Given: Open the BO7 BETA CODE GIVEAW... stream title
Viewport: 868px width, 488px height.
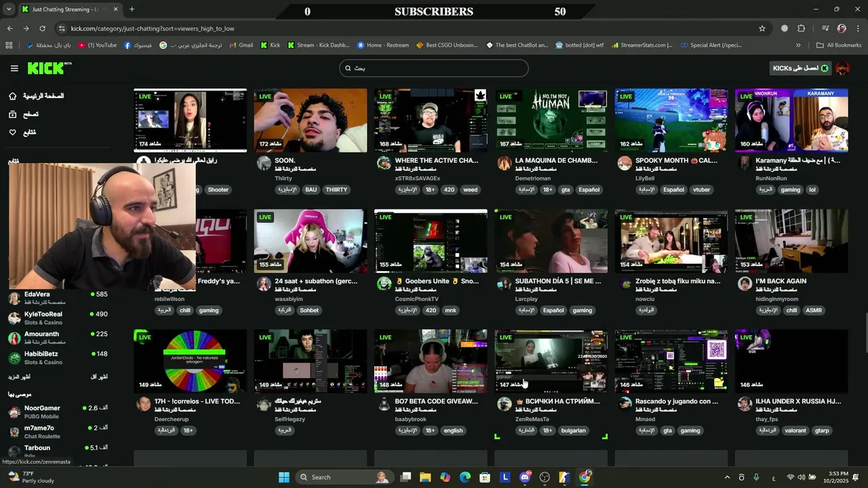Looking at the screenshot, I should pos(436,401).
